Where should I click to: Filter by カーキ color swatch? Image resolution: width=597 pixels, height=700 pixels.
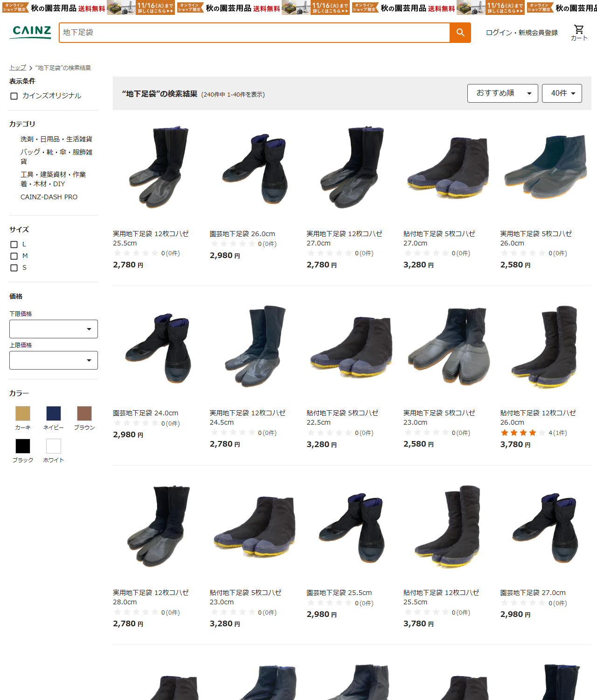[x=23, y=413]
